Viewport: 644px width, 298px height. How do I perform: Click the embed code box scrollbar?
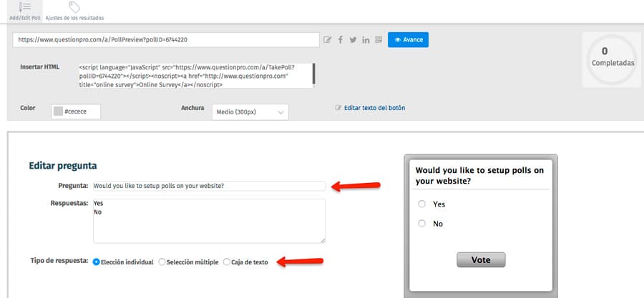(314, 74)
